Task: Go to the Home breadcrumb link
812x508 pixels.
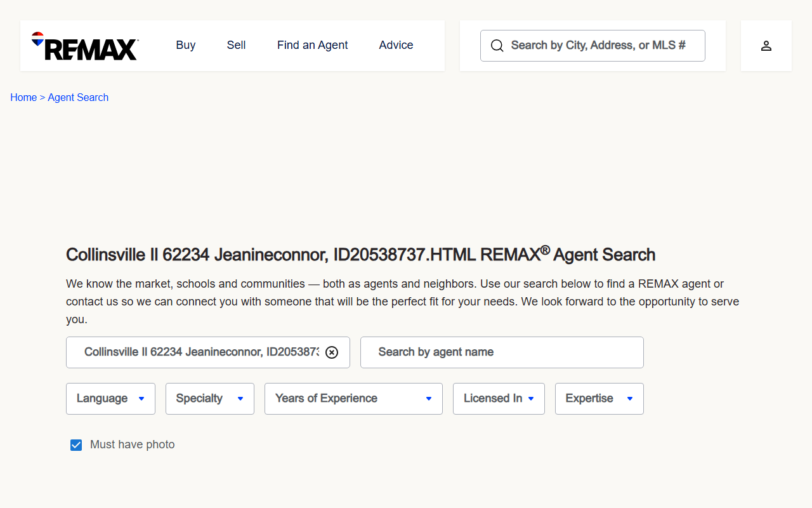Action: (23, 97)
